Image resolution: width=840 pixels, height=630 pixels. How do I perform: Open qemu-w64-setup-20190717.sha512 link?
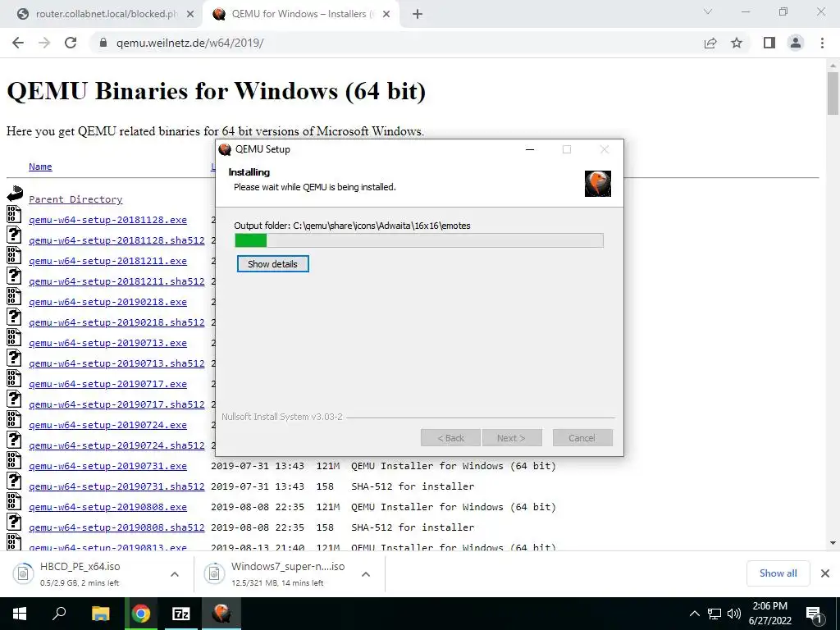pos(116,404)
